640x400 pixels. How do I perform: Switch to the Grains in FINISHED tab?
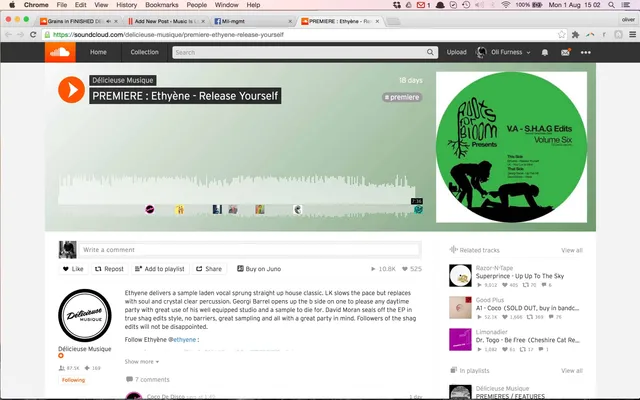pyautogui.click(x=78, y=21)
